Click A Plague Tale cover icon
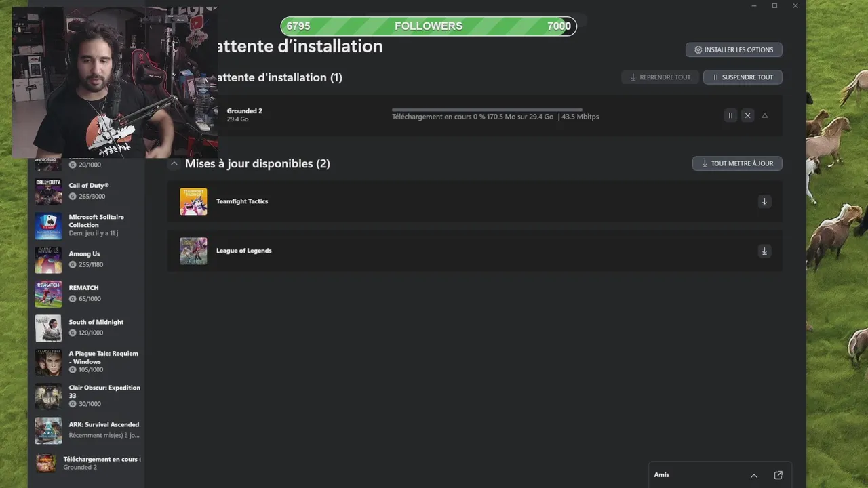The width and height of the screenshot is (868, 488). 48,363
